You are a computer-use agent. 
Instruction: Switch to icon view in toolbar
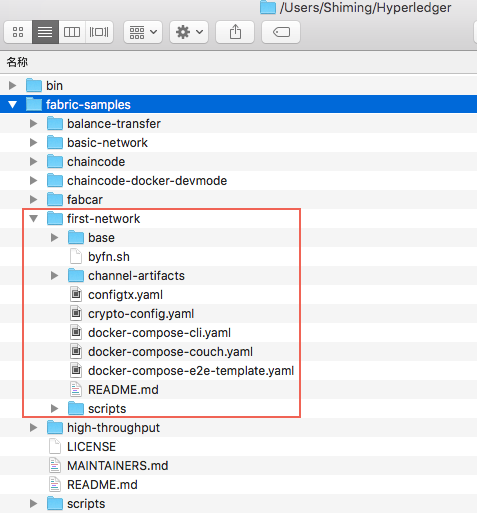(18, 32)
